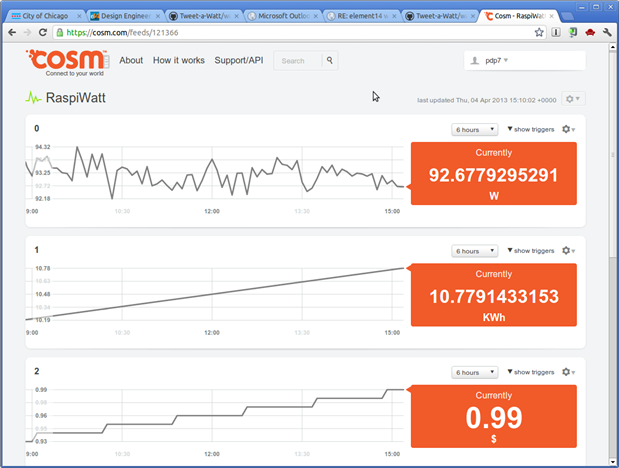The width and height of the screenshot is (619, 468).
Task: Click the search magnifier button on Cosm
Action: click(x=330, y=60)
